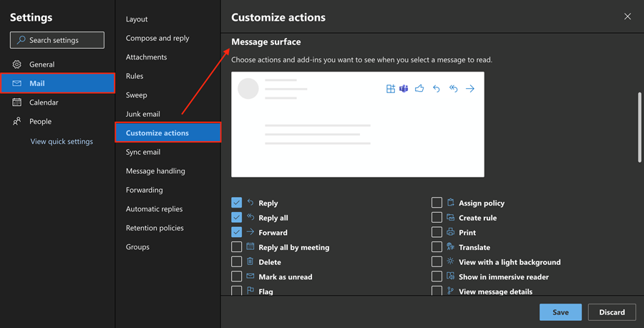Open Sweep settings
The image size is (644, 328).
point(168,95)
